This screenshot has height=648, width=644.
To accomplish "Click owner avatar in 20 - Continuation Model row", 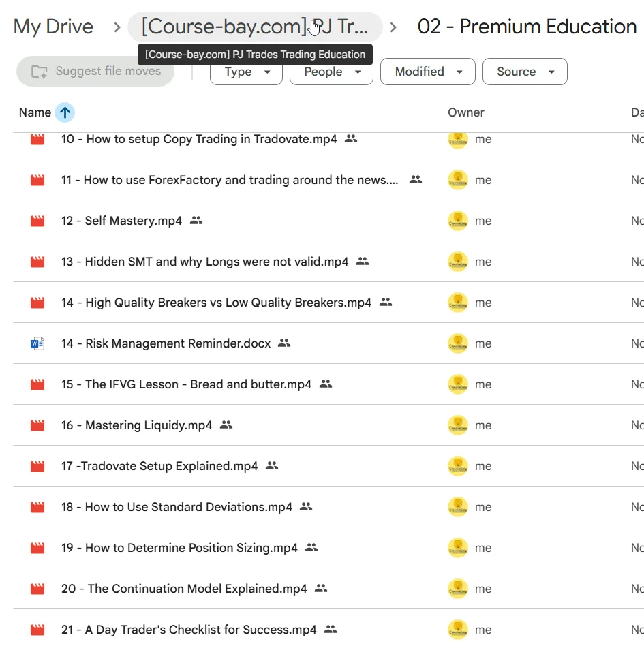I will 458,589.
